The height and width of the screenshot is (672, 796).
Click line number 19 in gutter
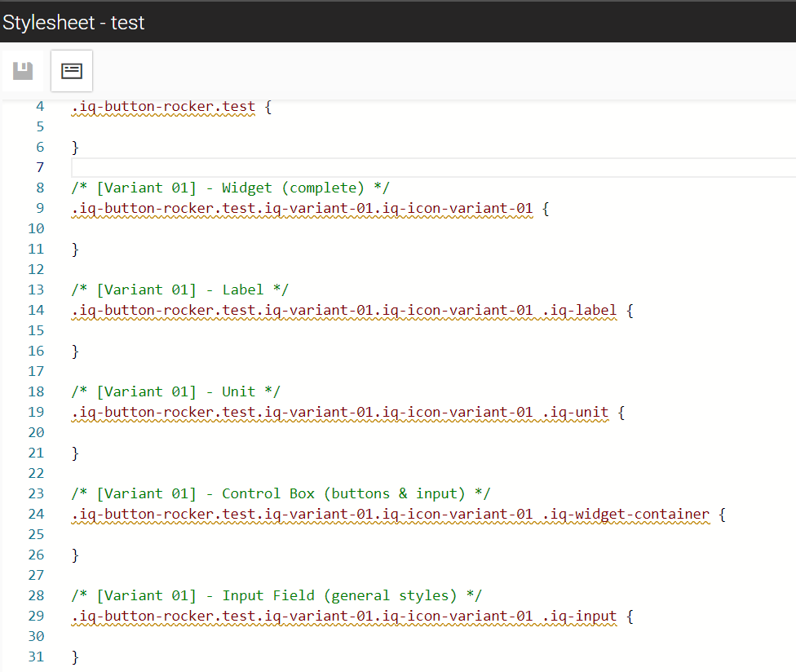tap(36, 412)
